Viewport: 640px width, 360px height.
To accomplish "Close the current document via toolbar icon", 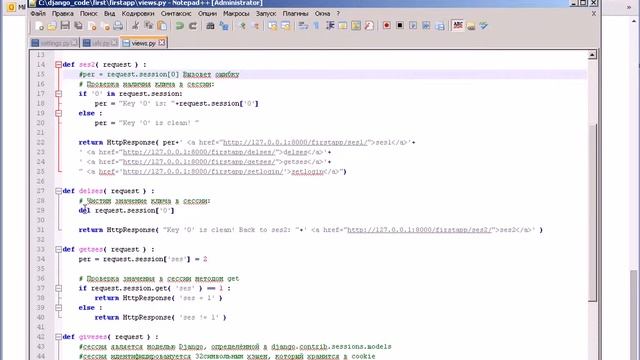I will tap(92, 26).
